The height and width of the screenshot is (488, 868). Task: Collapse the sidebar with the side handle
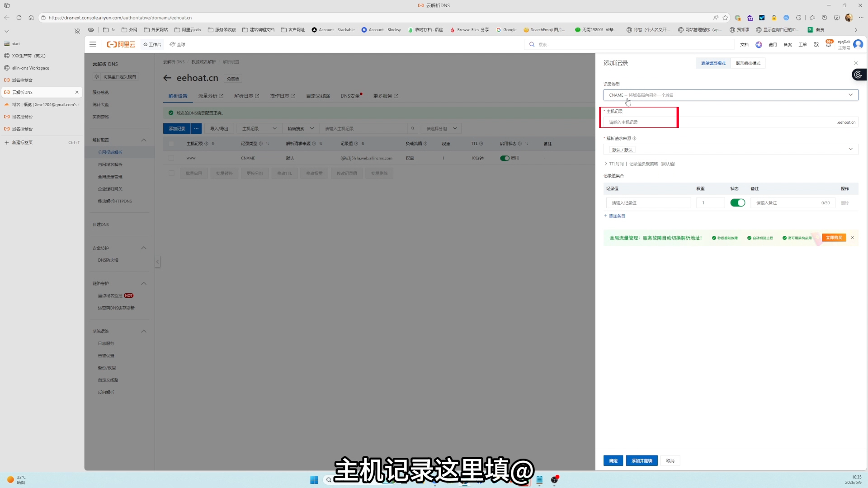[x=157, y=261]
